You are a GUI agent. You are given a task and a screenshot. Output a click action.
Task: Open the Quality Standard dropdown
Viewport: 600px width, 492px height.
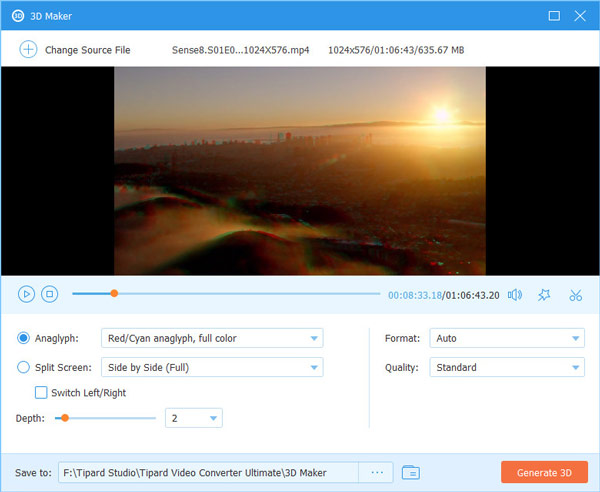pos(507,367)
